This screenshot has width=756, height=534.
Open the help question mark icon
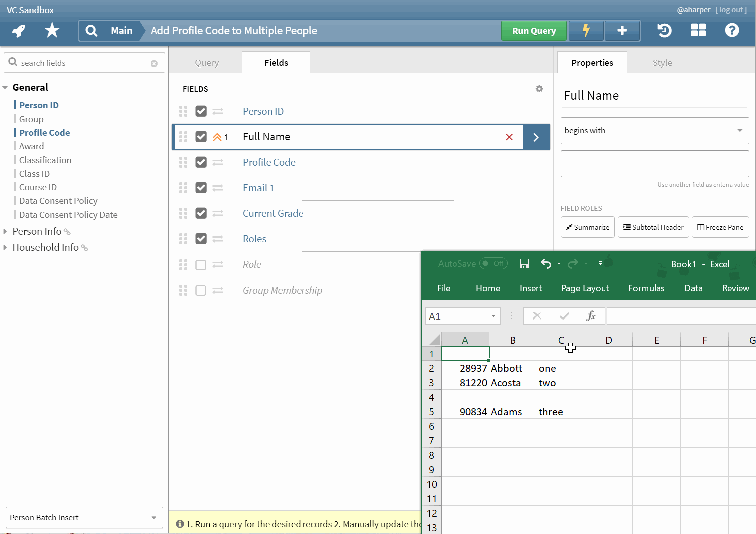coord(731,31)
